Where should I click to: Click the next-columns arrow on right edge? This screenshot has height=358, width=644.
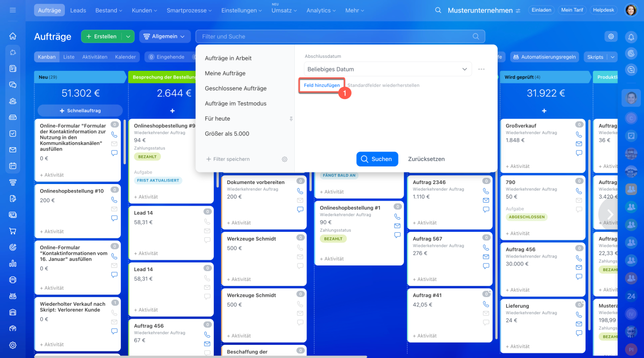[610, 215]
